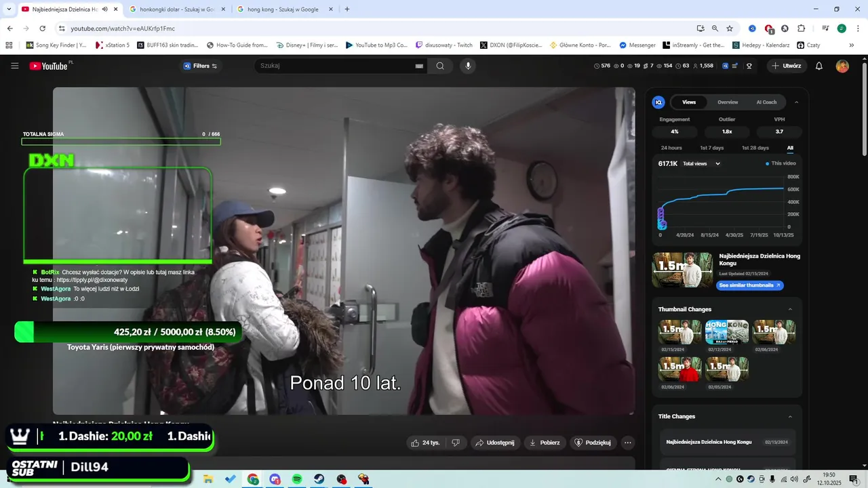Open the YouTube hamburger guide menu

pyautogui.click(x=15, y=66)
